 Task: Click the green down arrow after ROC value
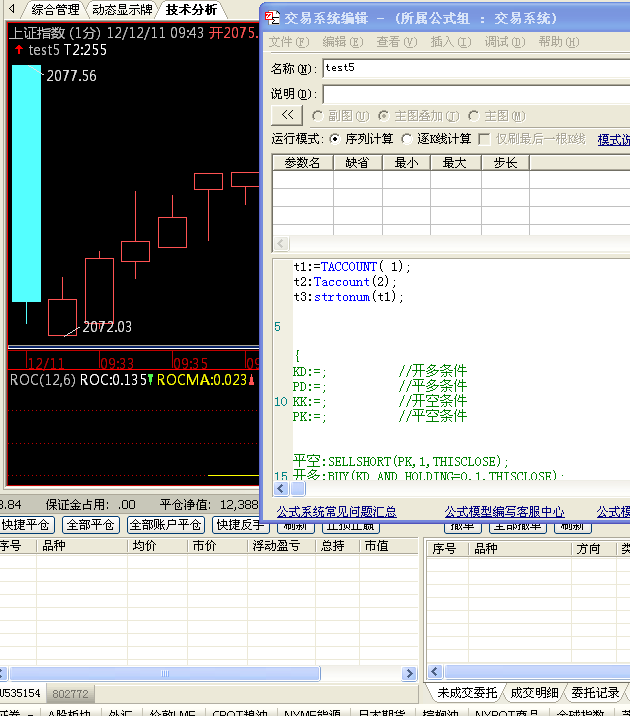(x=150, y=380)
